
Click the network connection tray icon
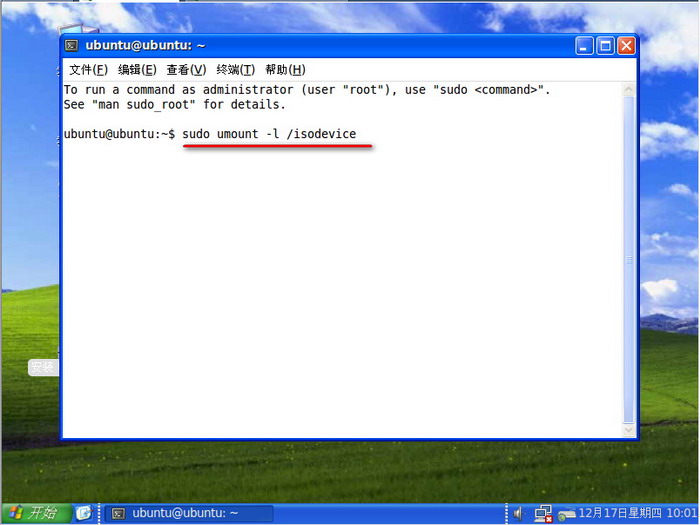click(543, 514)
